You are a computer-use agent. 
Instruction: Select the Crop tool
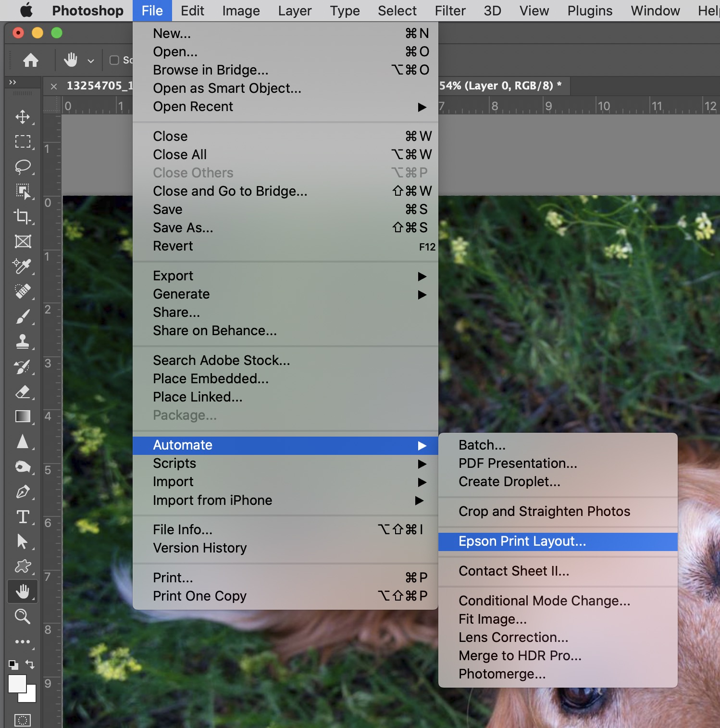click(22, 216)
